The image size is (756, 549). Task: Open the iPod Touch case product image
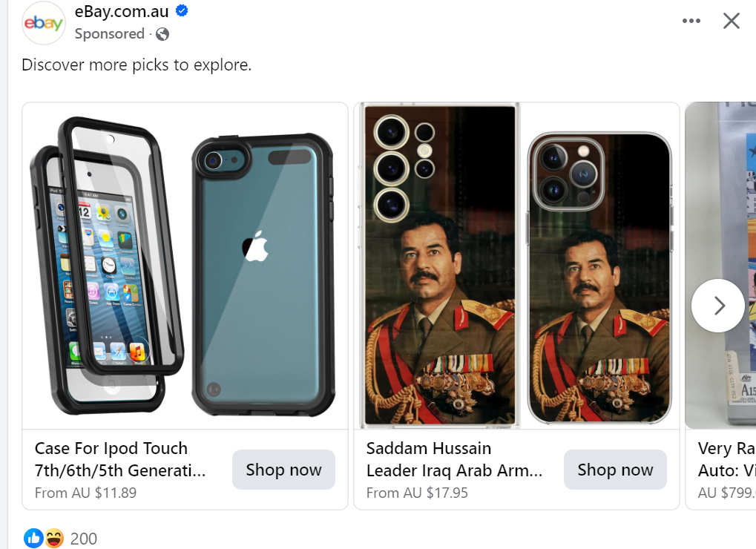point(185,266)
